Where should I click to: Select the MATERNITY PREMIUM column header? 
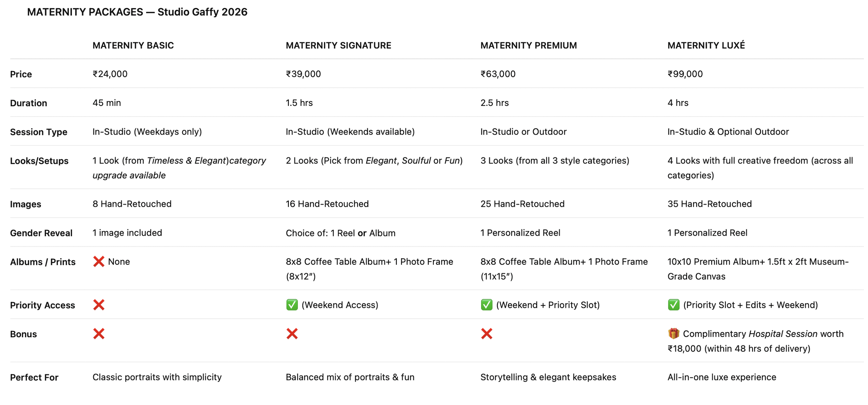pos(528,45)
